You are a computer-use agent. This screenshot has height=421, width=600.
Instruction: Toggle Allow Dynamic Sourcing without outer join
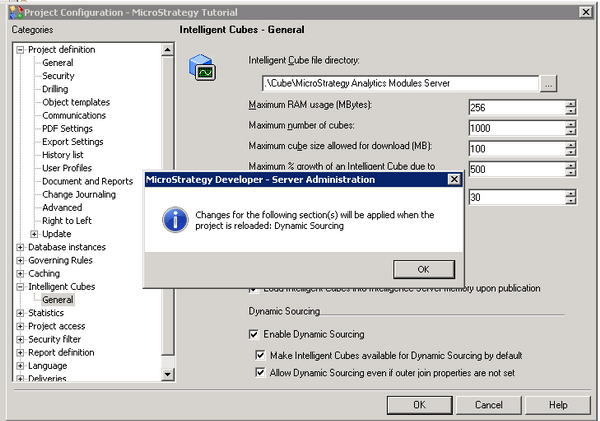(262, 373)
